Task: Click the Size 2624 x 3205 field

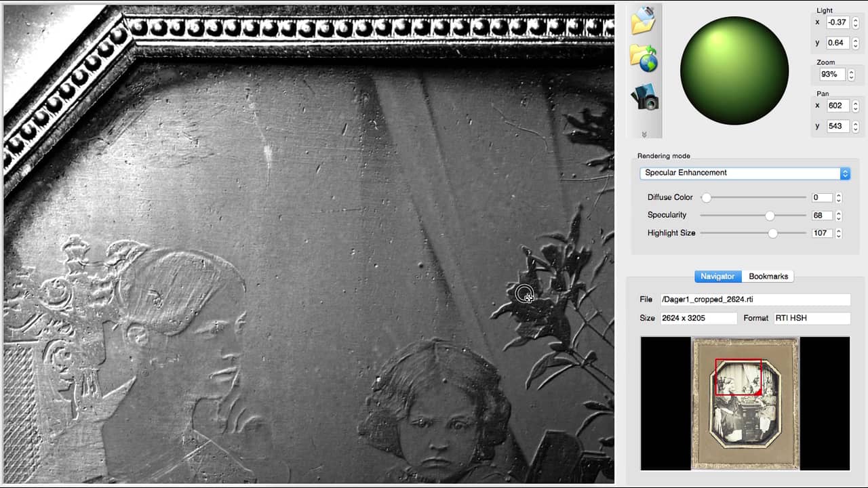Action: [698, 318]
